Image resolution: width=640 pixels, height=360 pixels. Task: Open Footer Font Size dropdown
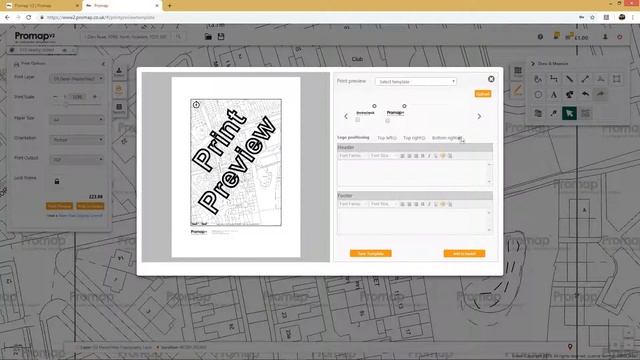(384, 204)
